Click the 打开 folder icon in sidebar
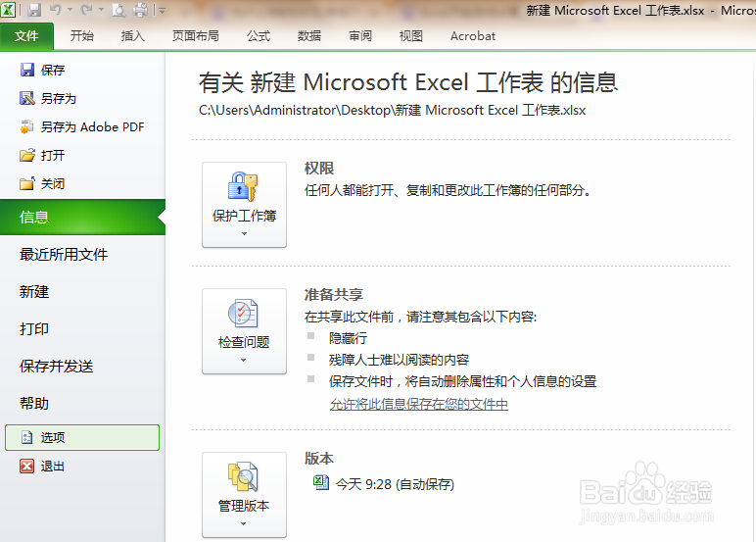This screenshot has width=756, height=542. click(x=27, y=156)
